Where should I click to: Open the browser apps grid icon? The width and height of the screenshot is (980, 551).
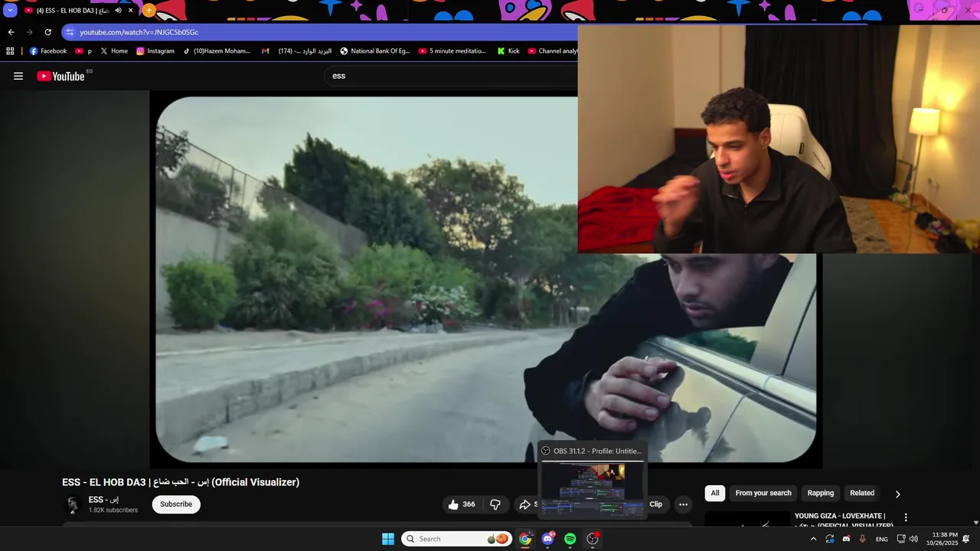[10, 51]
